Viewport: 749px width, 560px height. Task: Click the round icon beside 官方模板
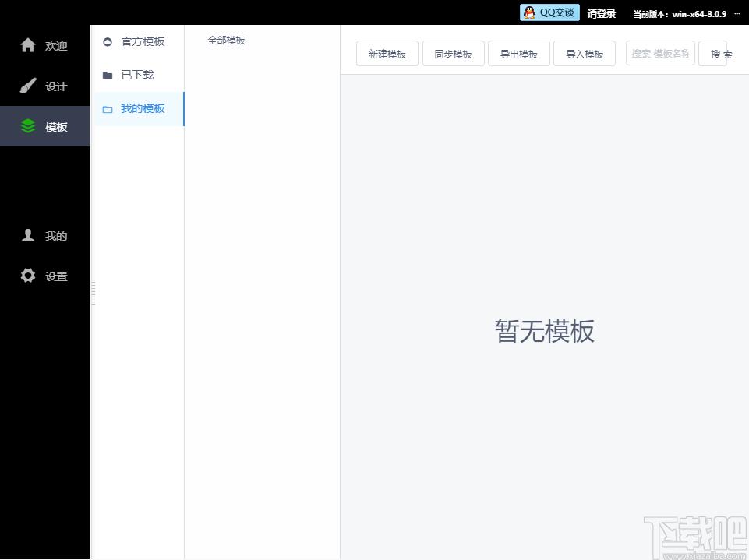click(108, 41)
